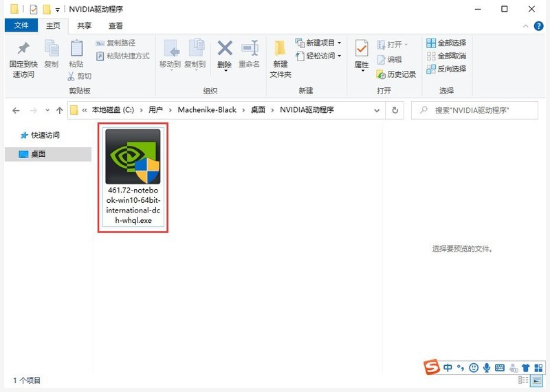Expand hidden path via double-chevron breadcrumb

85,111
